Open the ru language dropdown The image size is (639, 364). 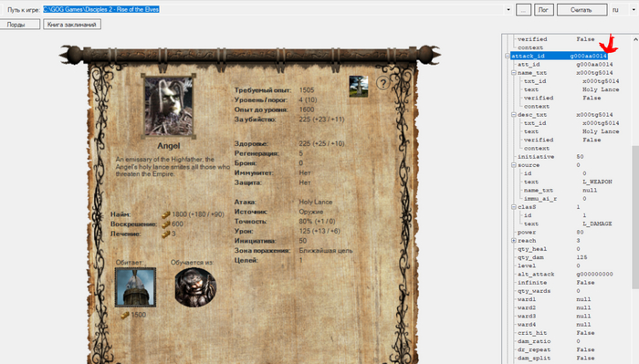pyautogui.click(x=634, y=10)
